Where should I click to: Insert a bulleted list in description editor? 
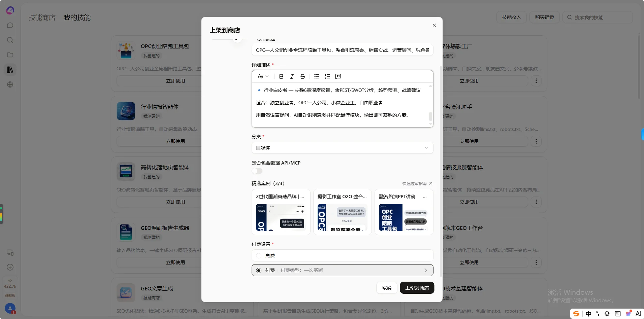pos(317,76)
